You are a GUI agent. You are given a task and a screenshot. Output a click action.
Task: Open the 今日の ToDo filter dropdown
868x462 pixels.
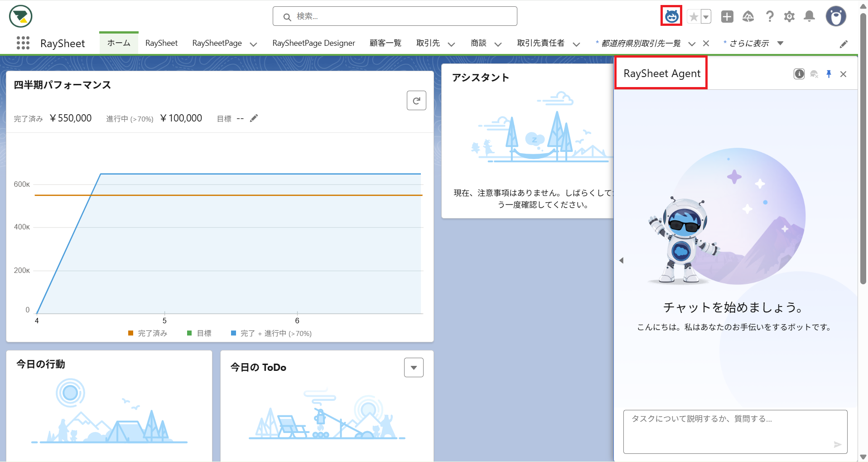[x=414, y=368]
